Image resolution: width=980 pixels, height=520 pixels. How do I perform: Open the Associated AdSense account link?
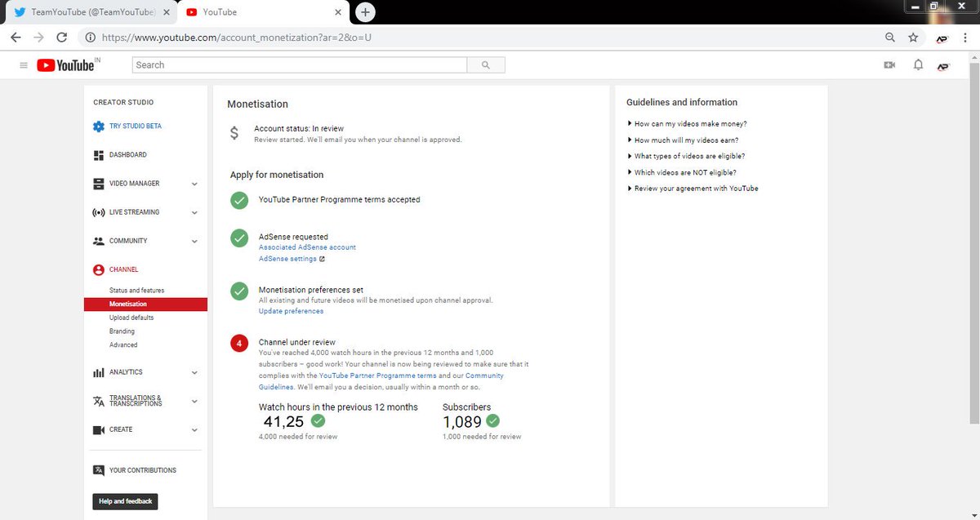point(307,247)
